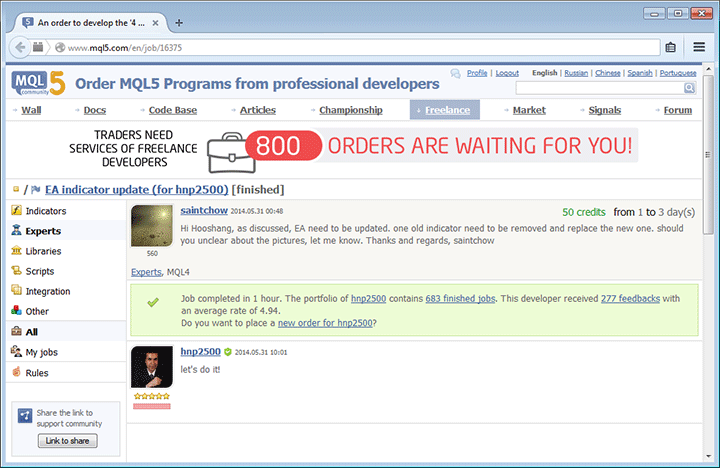Close the 'An order to develop' tab
The height and width of the screenshot is (468, 720).
tap(155, 23)
